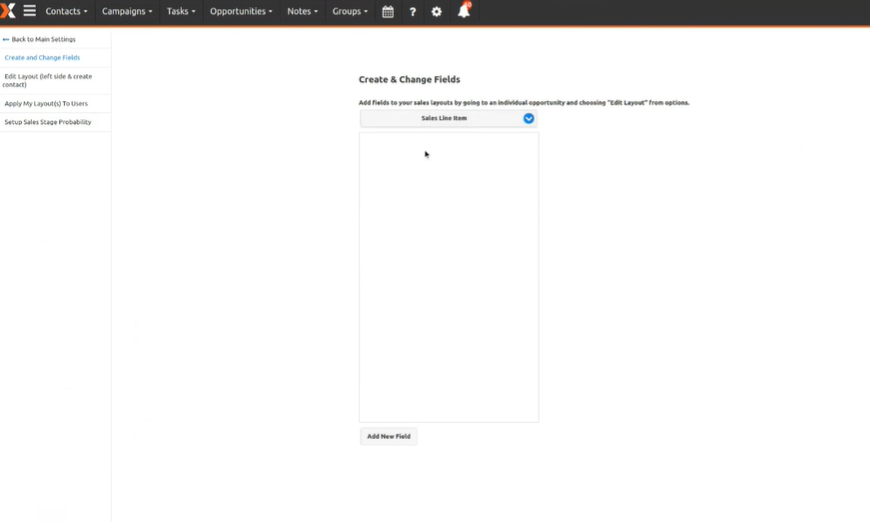
Task: Open the Tasks dropdown menu
Action: coord(181,12)
